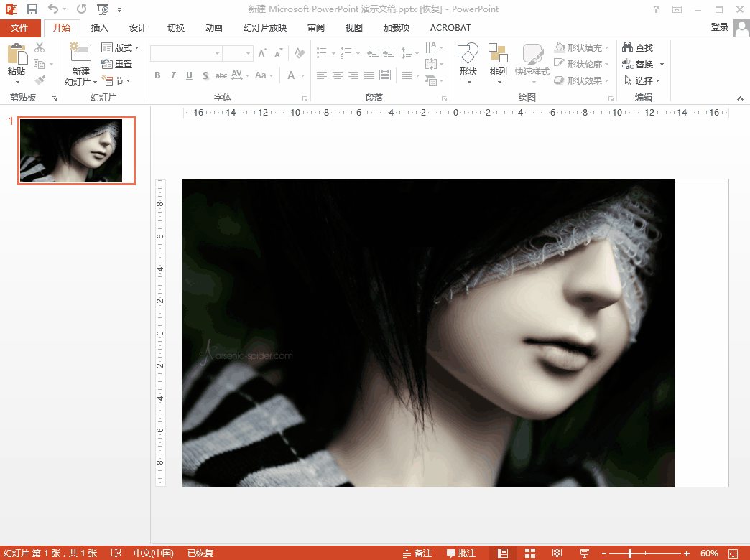
Task: Open the Select (选择) dropdown
Action: pos(642,80)
